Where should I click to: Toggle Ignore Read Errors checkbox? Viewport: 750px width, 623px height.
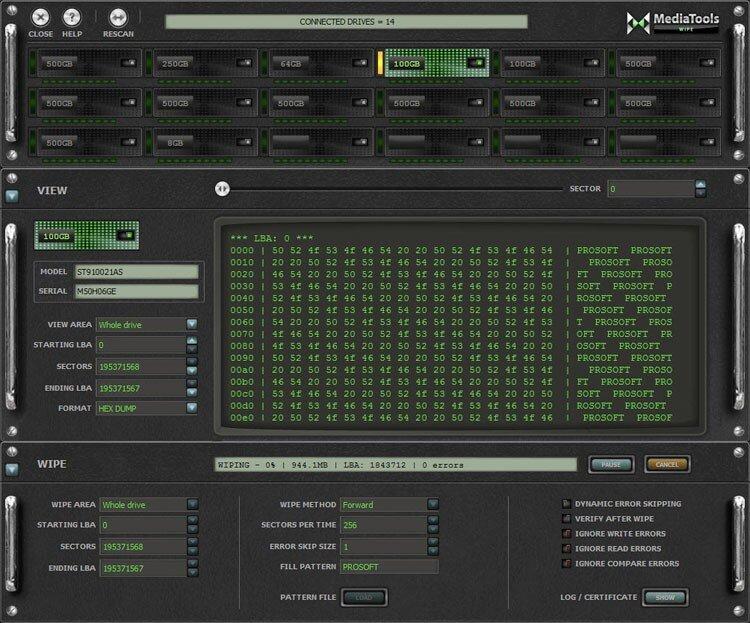(x=565, y=549)
